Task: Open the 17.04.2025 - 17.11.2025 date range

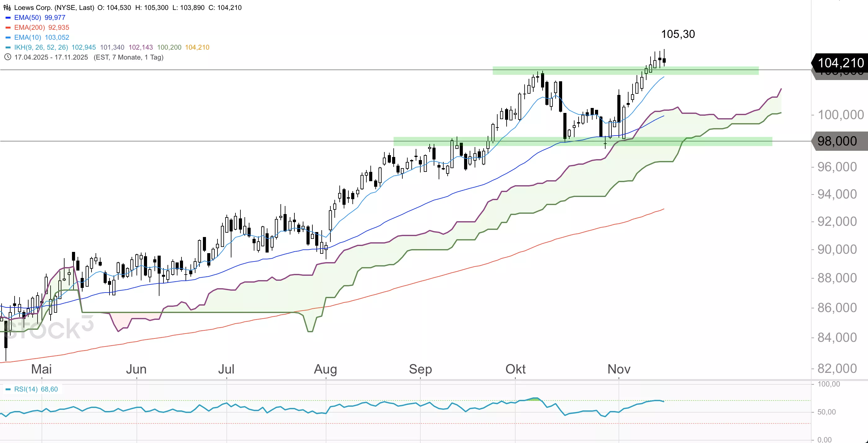Action: pyautogui.click(x=51, y=57)
